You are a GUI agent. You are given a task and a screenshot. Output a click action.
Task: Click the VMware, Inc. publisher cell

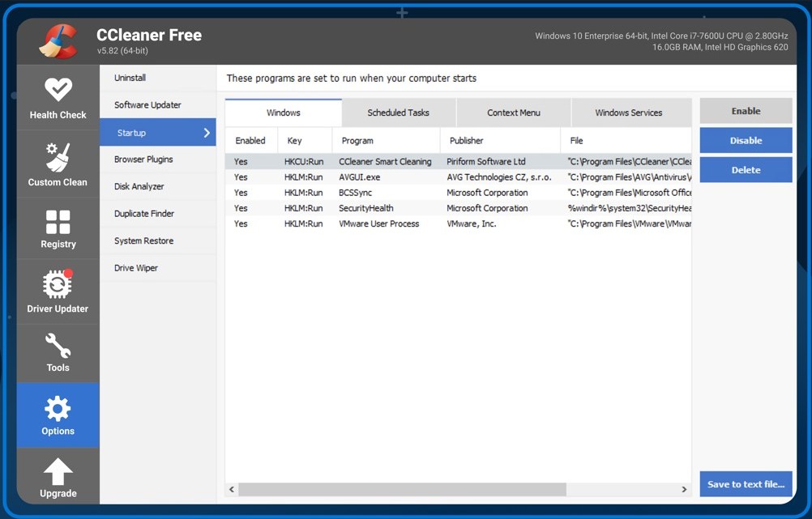(472, 223)
